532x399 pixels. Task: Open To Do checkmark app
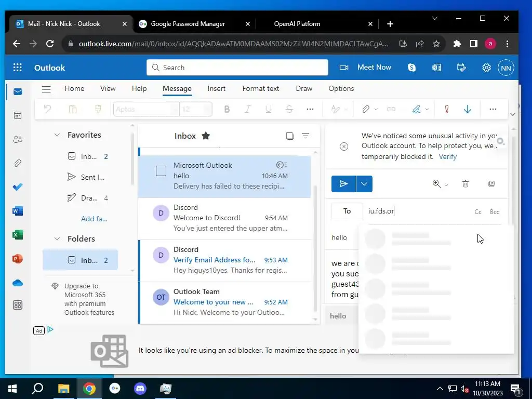(18, 187)
